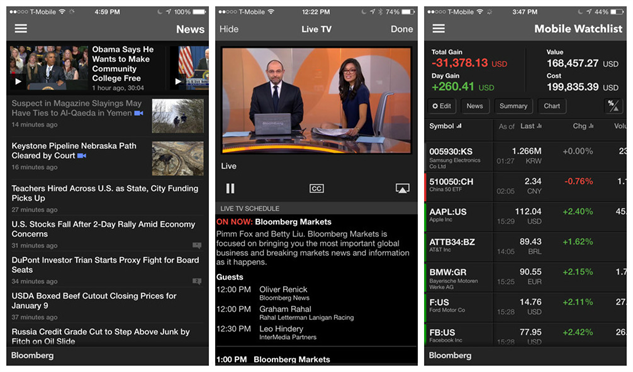Play the Obama community college video
633x372 pixels.
(18, 82)
